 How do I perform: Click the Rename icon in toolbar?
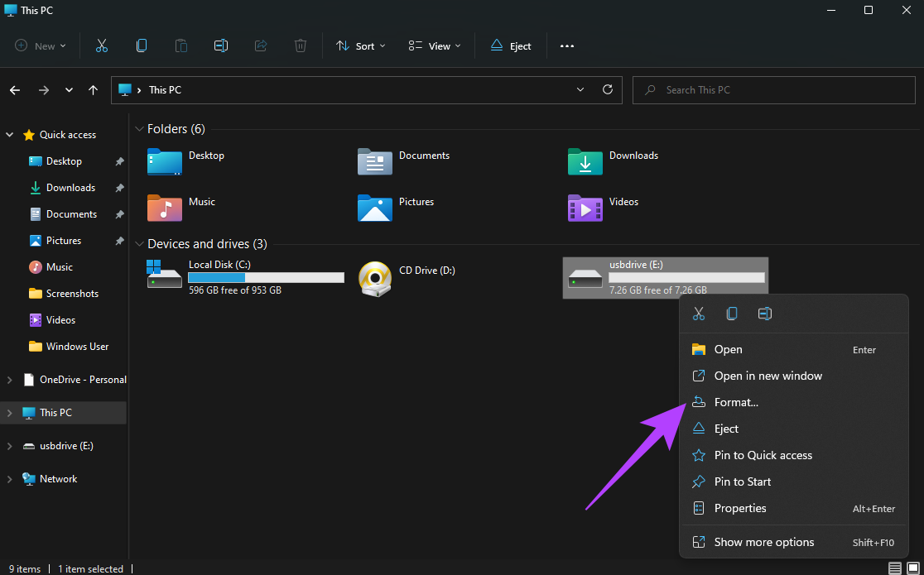pyautogui.click(x=221, y=46)
